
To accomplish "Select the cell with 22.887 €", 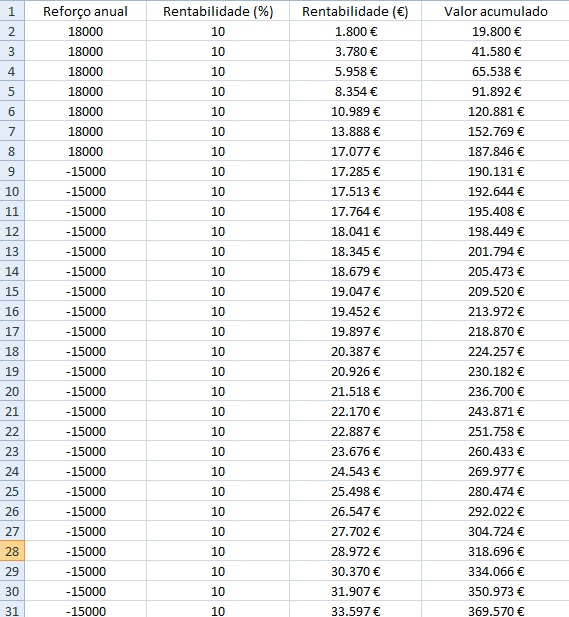I will (355, 431).
